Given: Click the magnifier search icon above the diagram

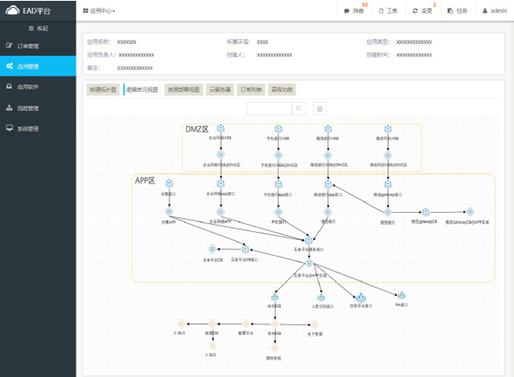Looking at the screenshot, I should [299, 108].
